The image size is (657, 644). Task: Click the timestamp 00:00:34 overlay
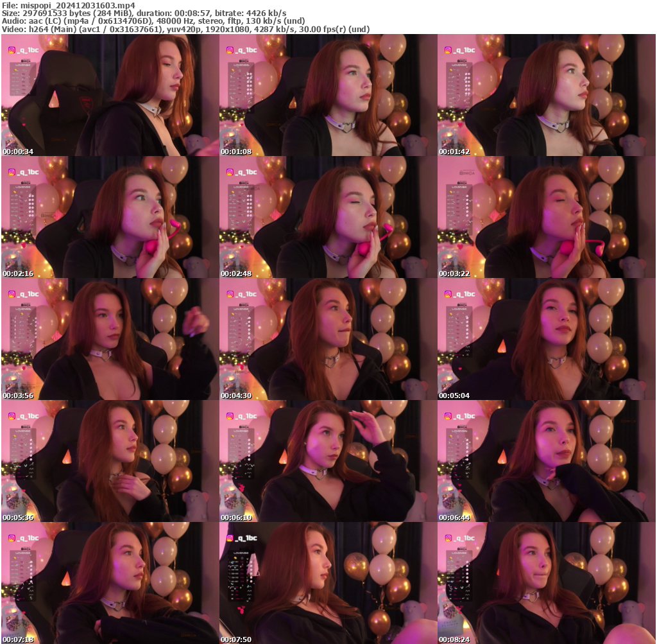(x=17, y=152)
